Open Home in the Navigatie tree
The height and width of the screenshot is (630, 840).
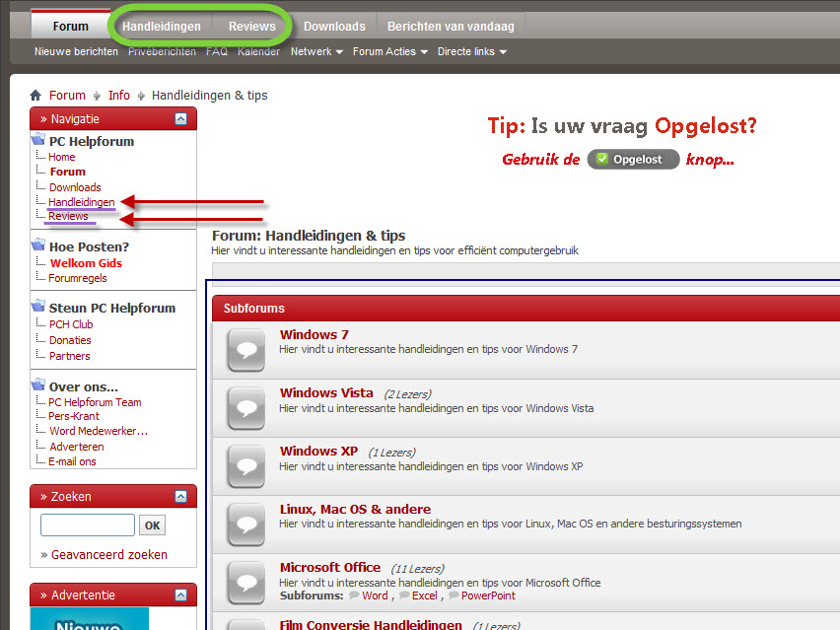click(x=61, y=157)
